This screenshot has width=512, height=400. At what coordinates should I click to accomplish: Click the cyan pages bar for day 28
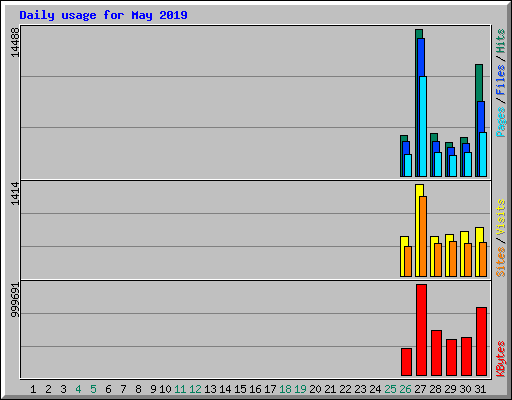(438, 164)
